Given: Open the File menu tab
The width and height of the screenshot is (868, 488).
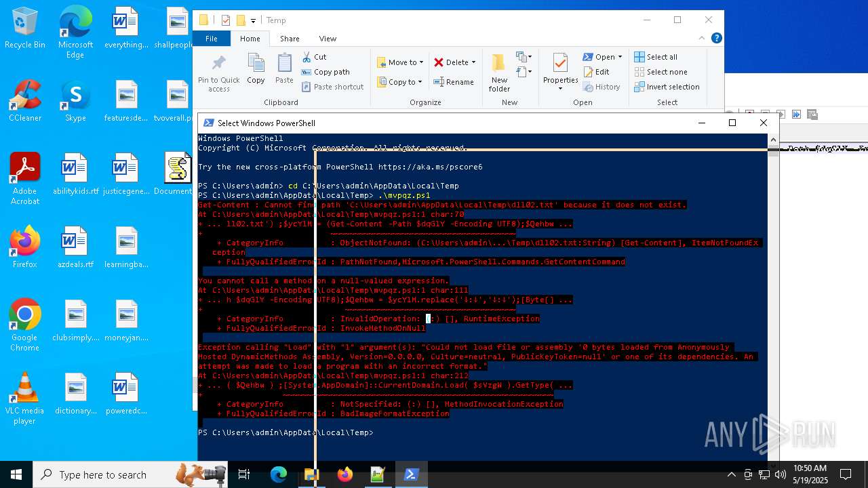Looking at the screenshot, I should [x=212, y=39].
